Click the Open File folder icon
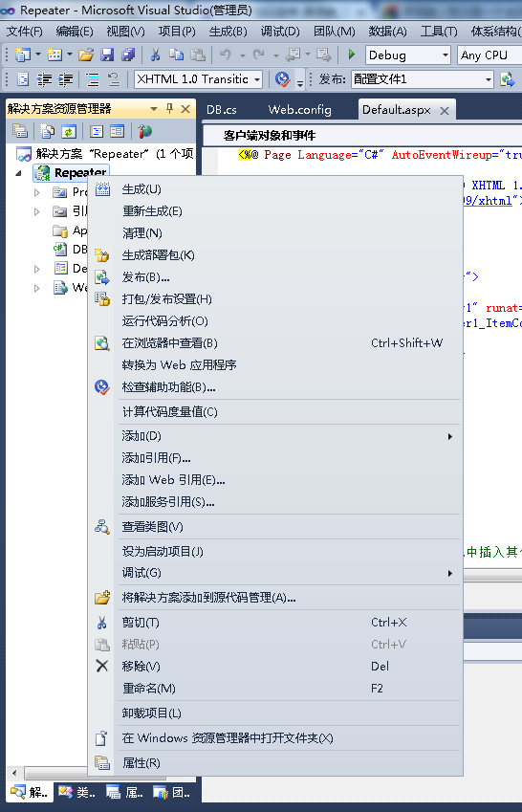The image size is (522, 812). (86, 55)
